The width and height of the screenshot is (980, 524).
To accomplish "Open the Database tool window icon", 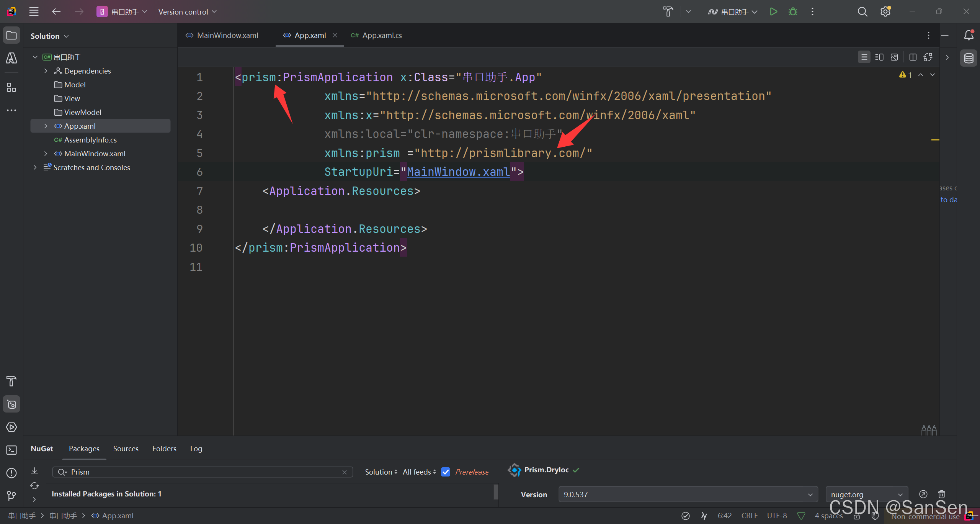I will click(x=969, y=58).
